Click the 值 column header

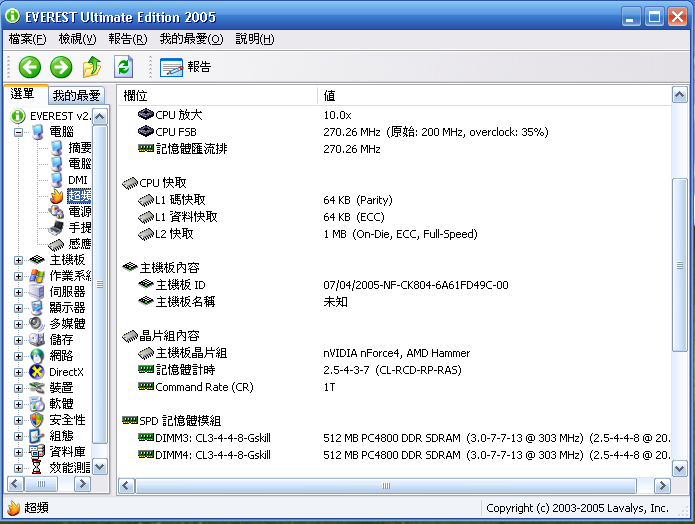[494, 96]
